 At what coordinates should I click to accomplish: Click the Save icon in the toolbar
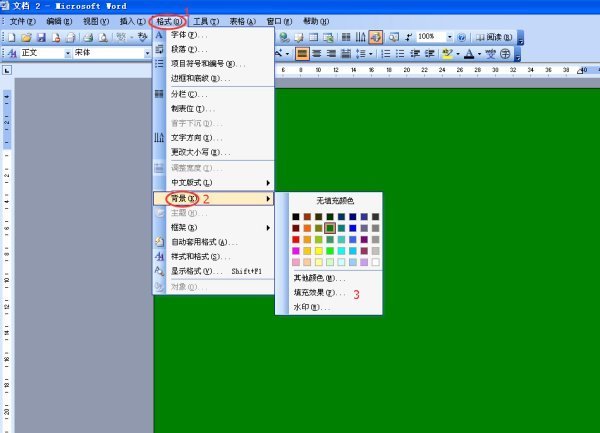42,37
